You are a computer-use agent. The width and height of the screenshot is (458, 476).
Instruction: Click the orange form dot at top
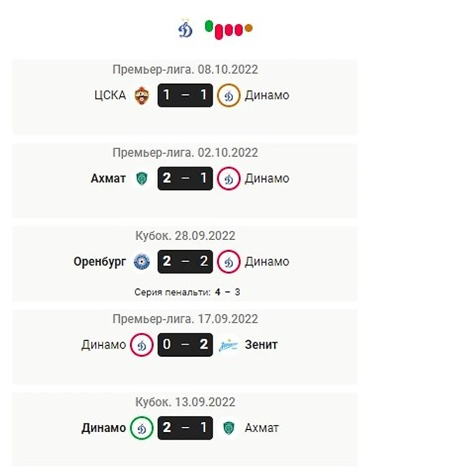tap(248, 28)
